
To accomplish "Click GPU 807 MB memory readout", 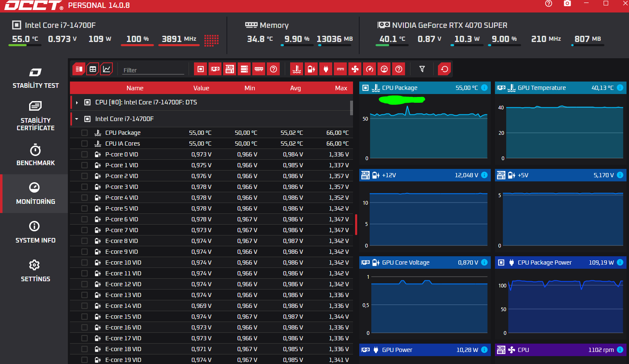I will tap(588, 39).
